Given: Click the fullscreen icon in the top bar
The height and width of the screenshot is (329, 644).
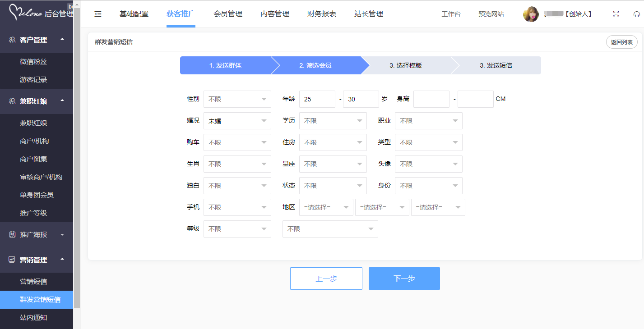Looking at the screenshot, I should coord(616,14).
